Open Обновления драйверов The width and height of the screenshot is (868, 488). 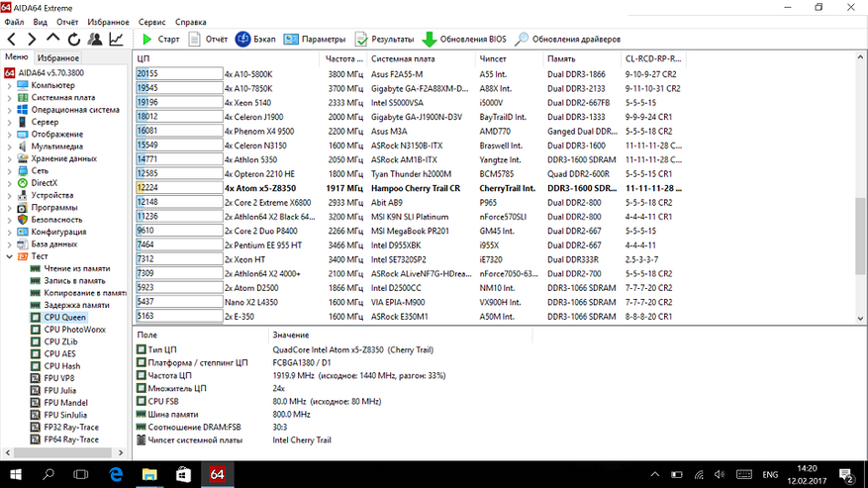567,40
